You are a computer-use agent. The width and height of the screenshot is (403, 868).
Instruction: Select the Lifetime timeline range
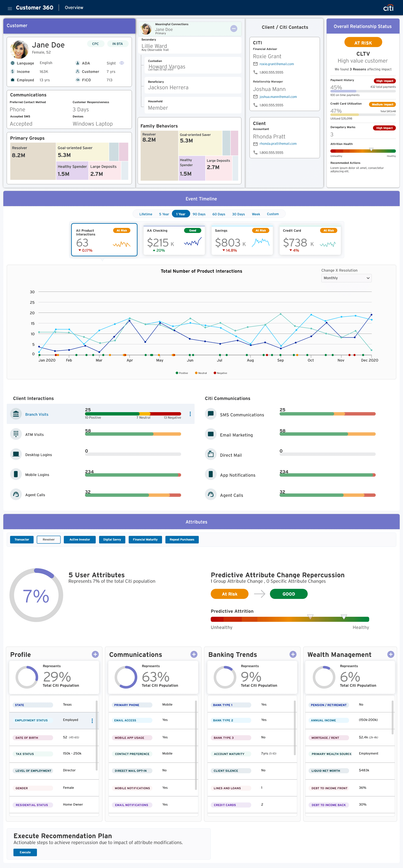[146, 214]
